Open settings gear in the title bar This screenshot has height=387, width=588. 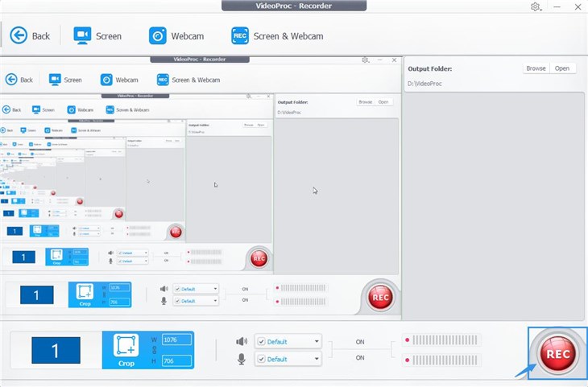tap(535, 6)
